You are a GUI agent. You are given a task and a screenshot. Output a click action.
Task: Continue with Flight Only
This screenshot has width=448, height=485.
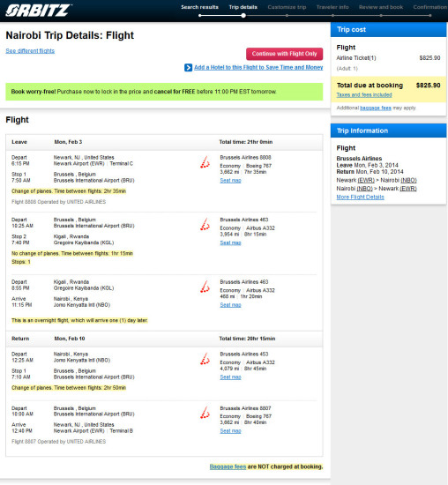coord(284,54)
